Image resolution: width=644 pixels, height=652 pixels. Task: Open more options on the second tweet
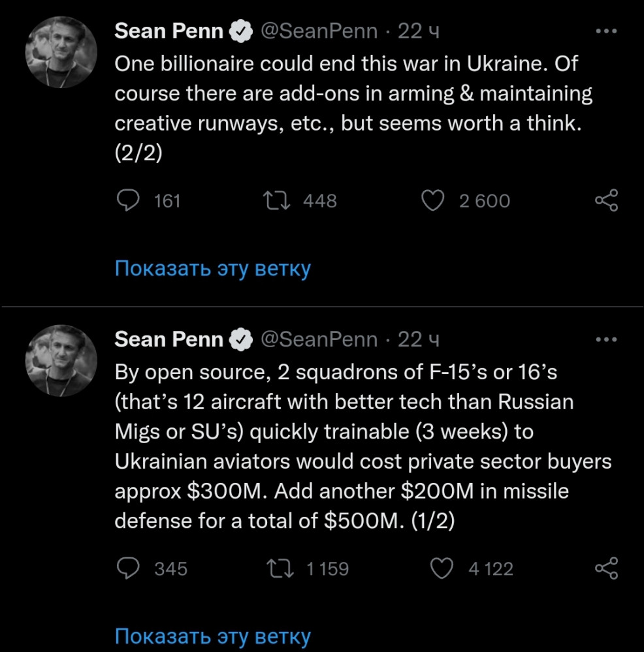(x=607, y=339)
